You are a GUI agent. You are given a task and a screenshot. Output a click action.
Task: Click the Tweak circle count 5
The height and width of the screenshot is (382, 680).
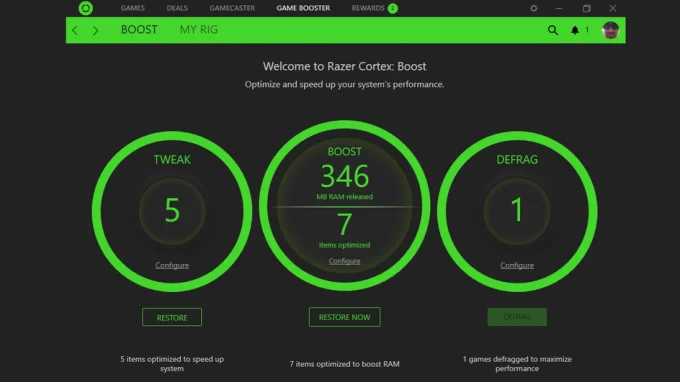tap(172, 211)
